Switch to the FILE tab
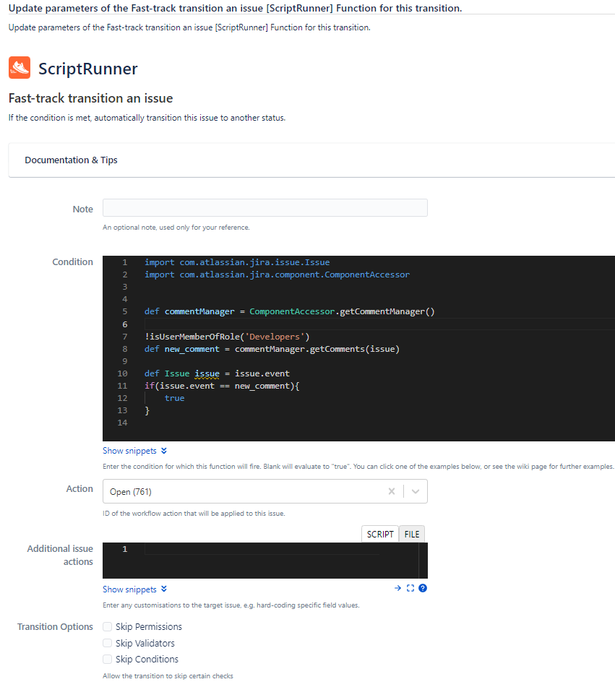The image size is (615, 700). pyautogui.click(x=412, y=535)
